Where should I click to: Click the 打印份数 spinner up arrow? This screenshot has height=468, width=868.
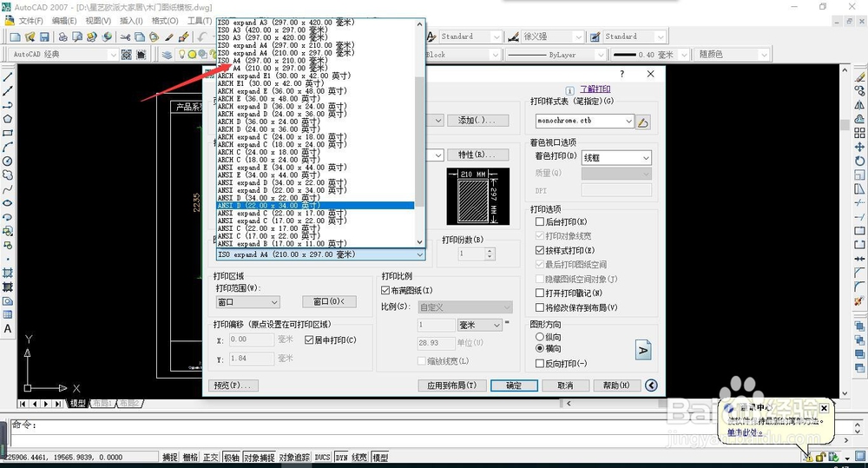click(x=490, y=251)
